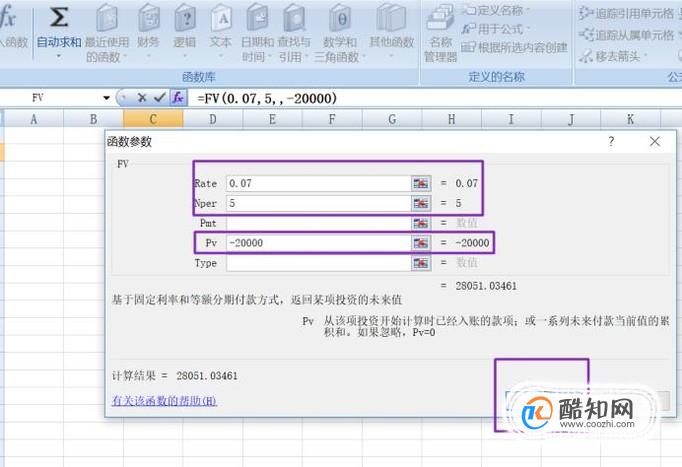Click the Type input field

pyautogui.click(x=318, y=263)
